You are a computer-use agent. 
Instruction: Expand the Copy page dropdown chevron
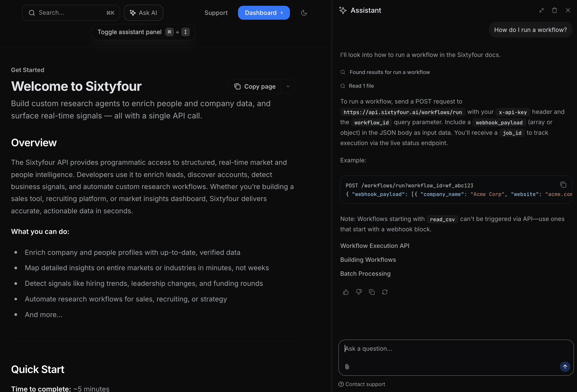[x=288, y=86]
